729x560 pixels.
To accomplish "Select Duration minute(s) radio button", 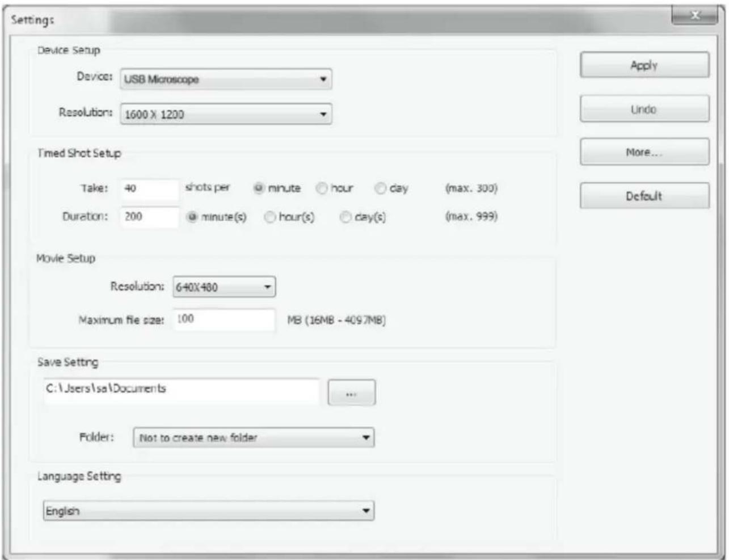I will point(192,217).
